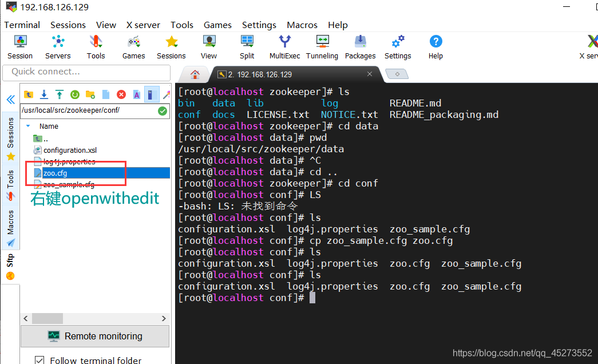
Task: Confirm path with green checkmark icon
Action: click(163, 111)
